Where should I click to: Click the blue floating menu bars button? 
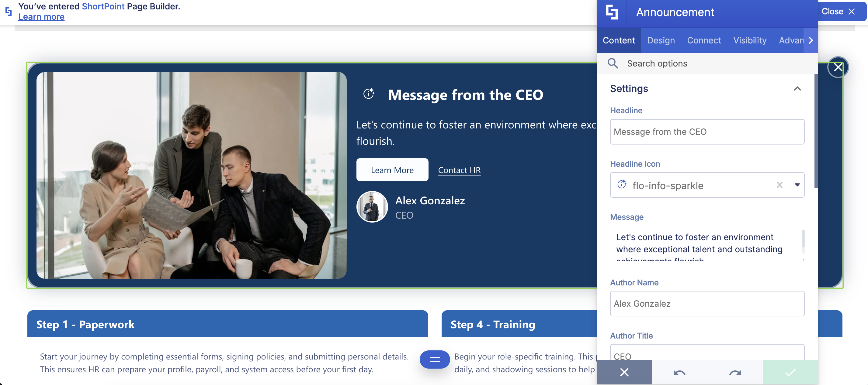pos(434,359)
